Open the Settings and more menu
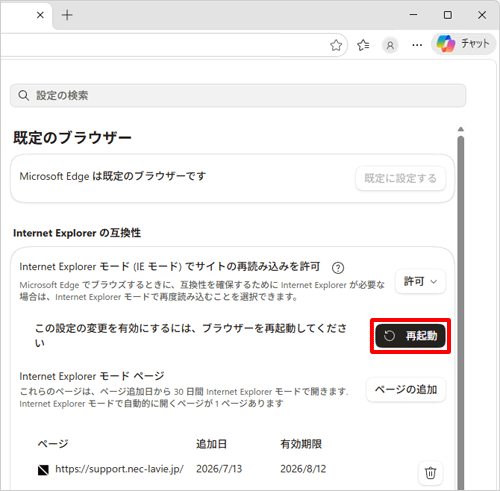The image size is (500, 491). pyautogui.click(x=417, y=45)
